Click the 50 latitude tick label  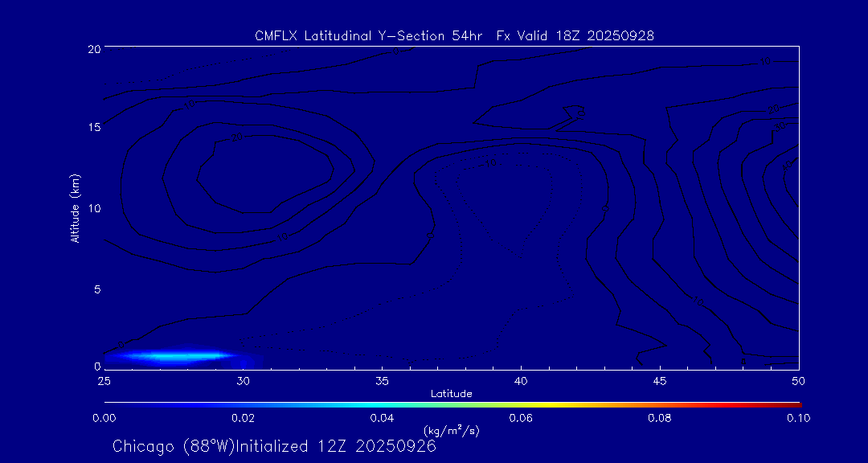798,380
